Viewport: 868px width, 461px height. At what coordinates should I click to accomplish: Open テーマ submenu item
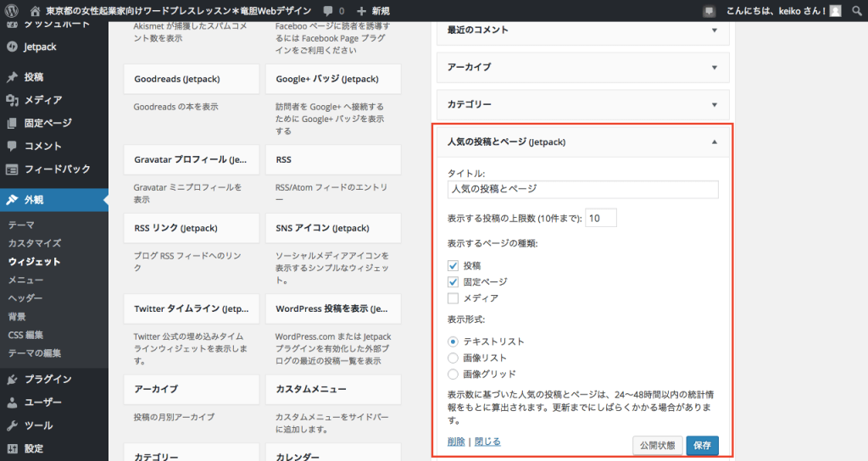(21, 225)
